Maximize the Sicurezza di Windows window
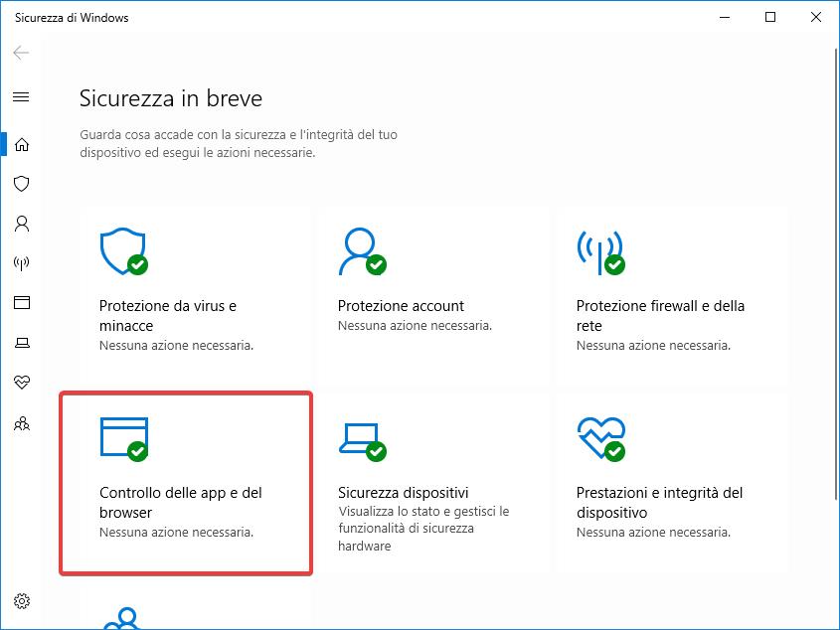 point(770,17)
